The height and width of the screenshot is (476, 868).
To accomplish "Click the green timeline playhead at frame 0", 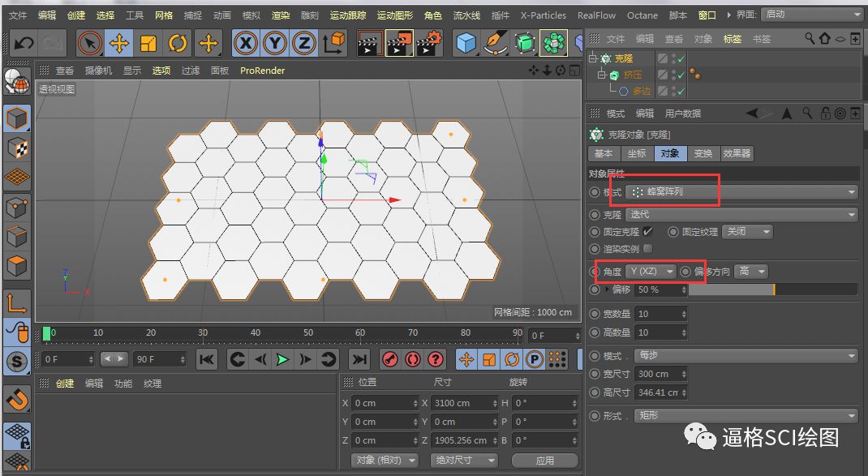I will pyautogui.click(x=46, y=333).
